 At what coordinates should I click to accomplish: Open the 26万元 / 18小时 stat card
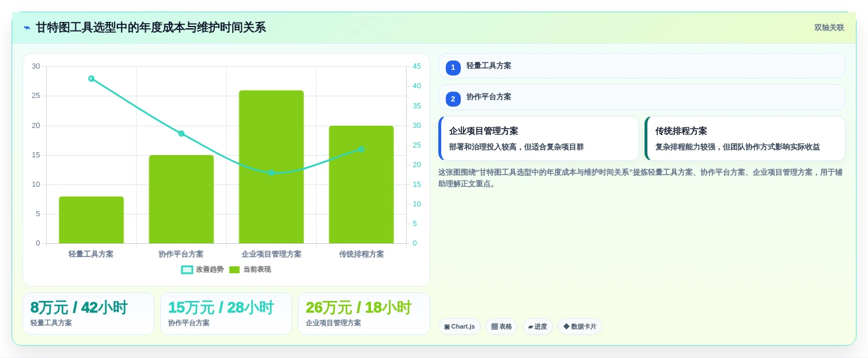(x=364, y=314)
